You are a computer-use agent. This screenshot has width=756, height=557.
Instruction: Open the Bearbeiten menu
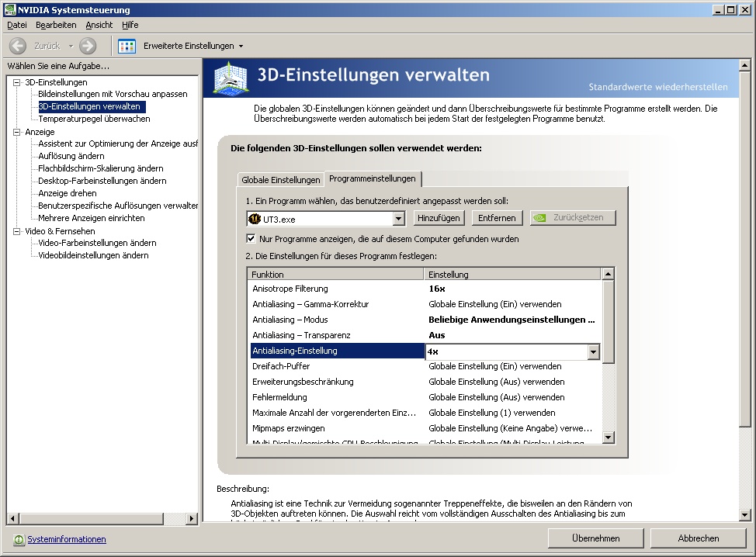coord(56,25)
